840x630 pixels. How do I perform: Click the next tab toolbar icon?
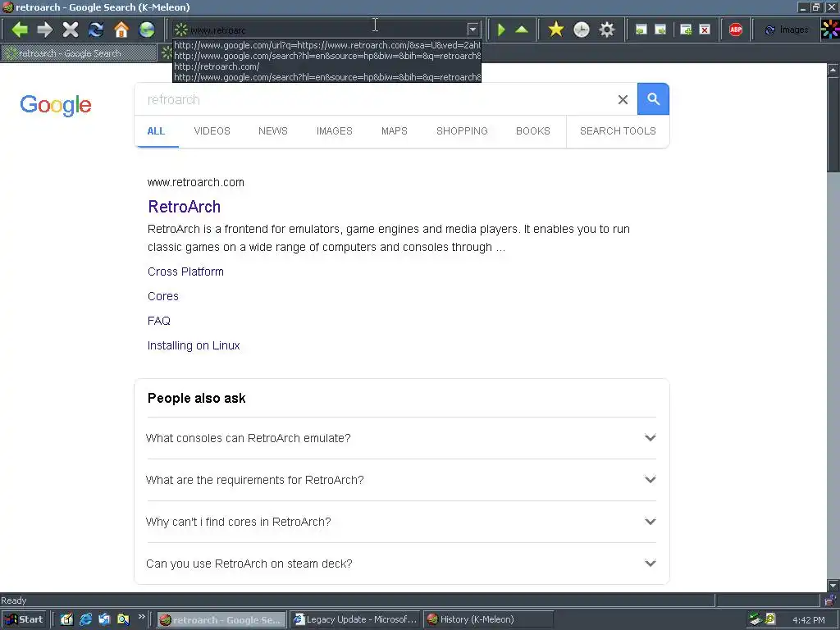(x=660, y=30)
